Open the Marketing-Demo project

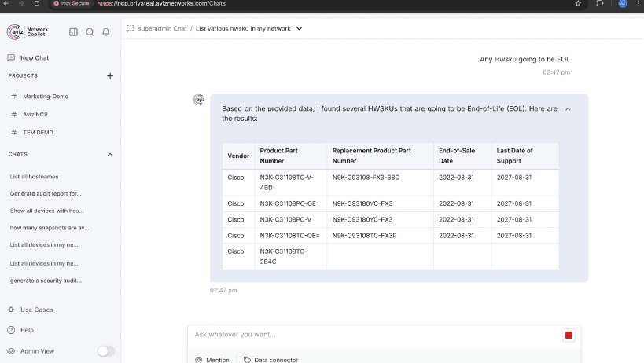point(46,97)
